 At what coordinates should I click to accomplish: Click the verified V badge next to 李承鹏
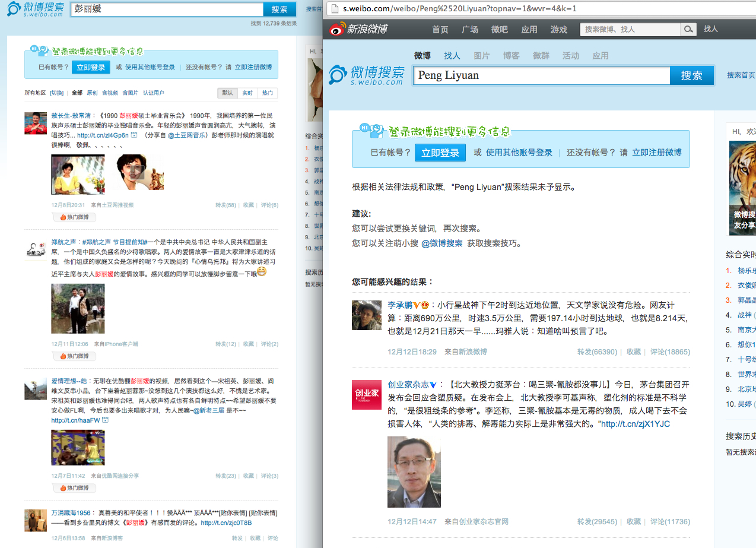417,305
